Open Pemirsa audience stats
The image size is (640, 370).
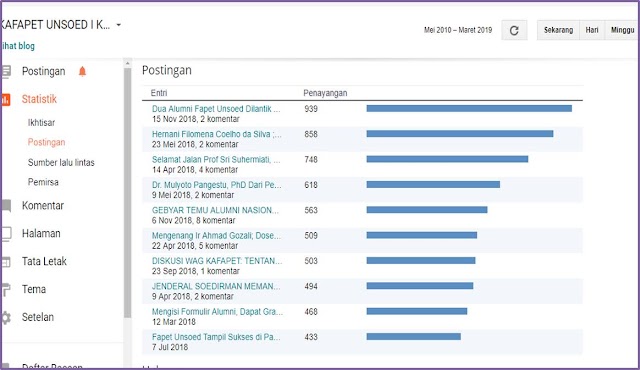coord(43,182)
